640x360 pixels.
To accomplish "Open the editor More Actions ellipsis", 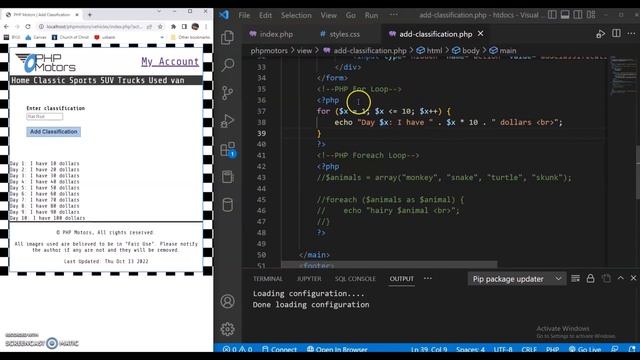I will point(631,33).
